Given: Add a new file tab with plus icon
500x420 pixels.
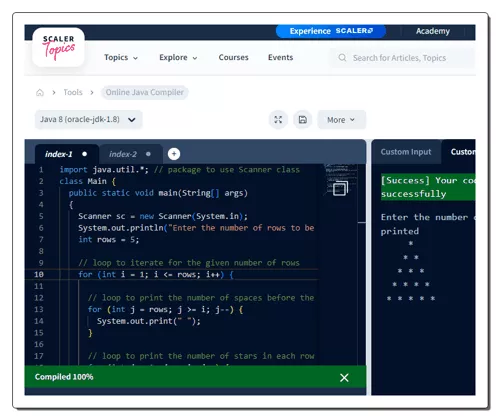Looking at the screenshot, I should (174, 154).
